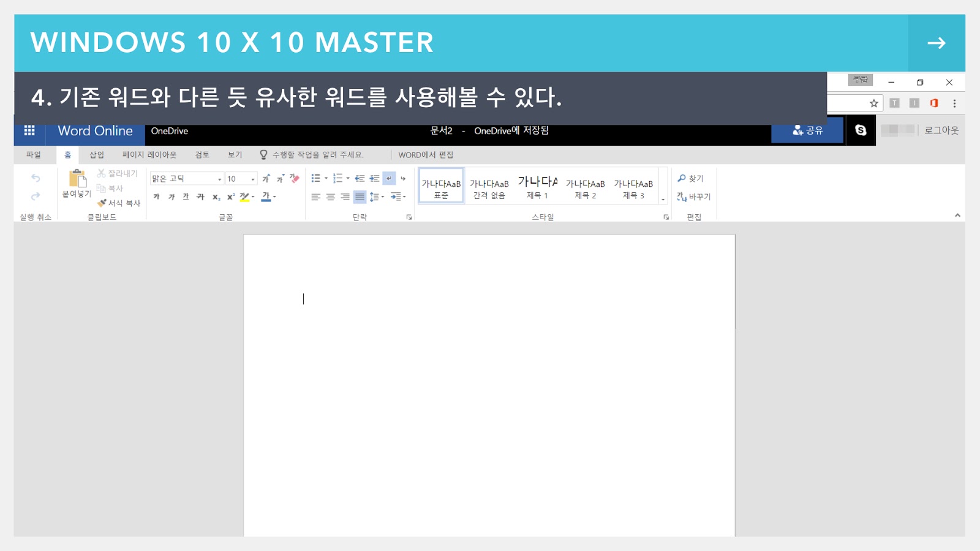
Task: Apply the 제목 1 style
Action: (x=537, y=186)
